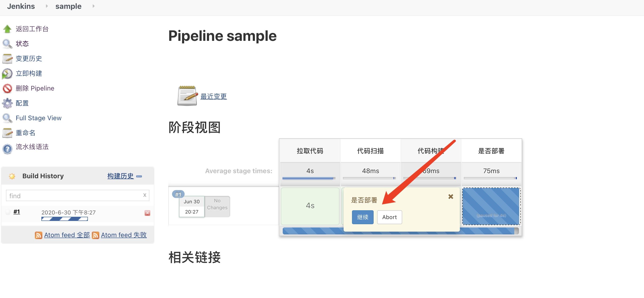
Task: Open the sample item in the breadcrumb
Action: [68, 6]
